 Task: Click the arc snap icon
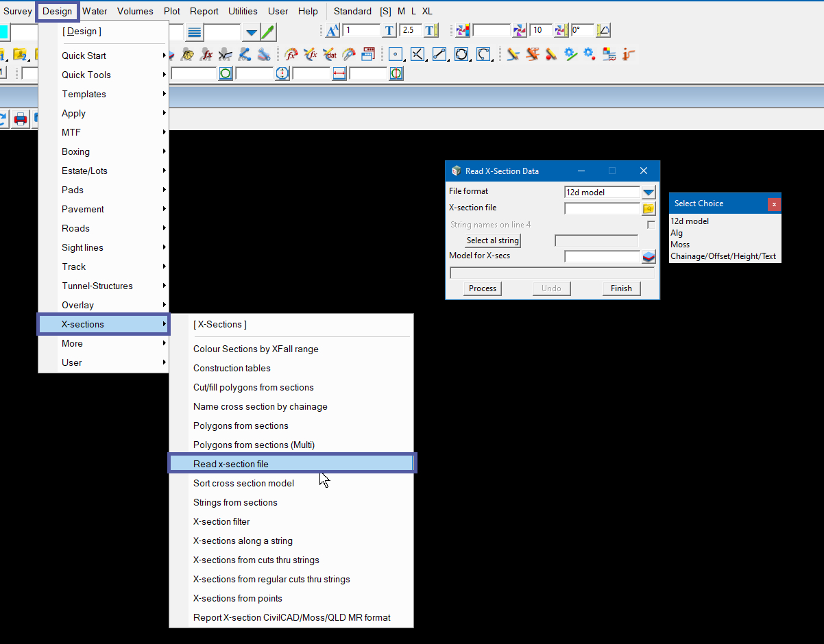[483, 54]
